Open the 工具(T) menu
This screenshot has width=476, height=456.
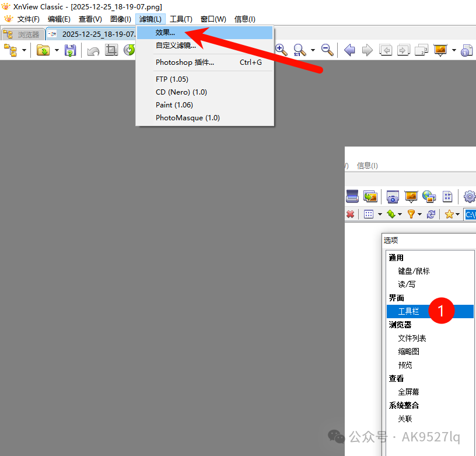(x=181, y=19)
